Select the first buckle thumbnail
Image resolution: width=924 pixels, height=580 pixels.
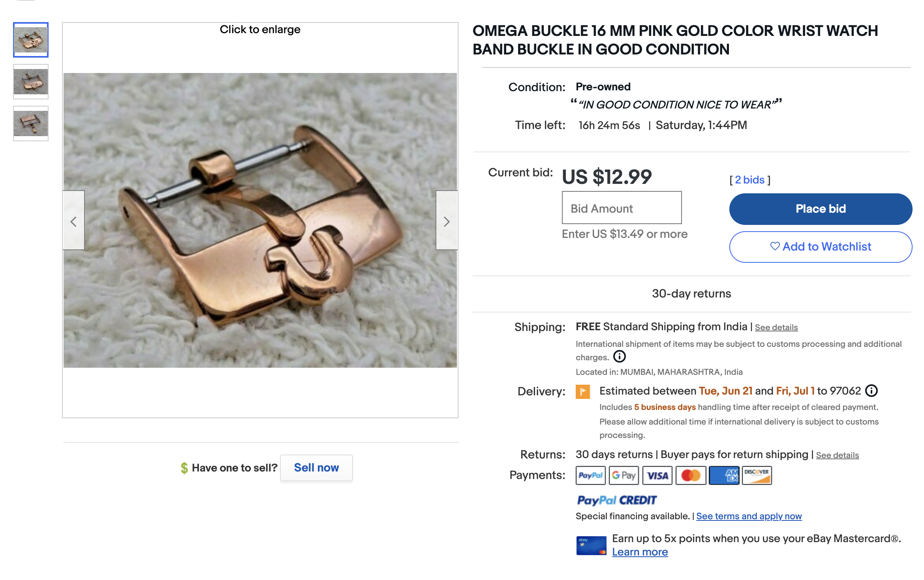[x=31, y=40]
